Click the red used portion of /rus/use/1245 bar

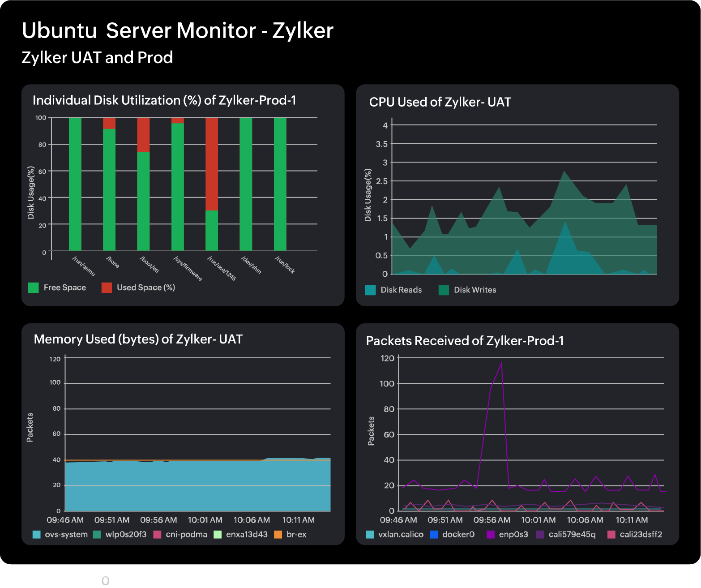212,164
